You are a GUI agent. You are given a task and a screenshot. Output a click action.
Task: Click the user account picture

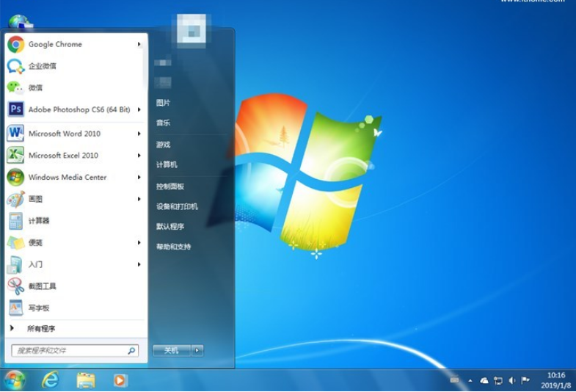(192, 29)
